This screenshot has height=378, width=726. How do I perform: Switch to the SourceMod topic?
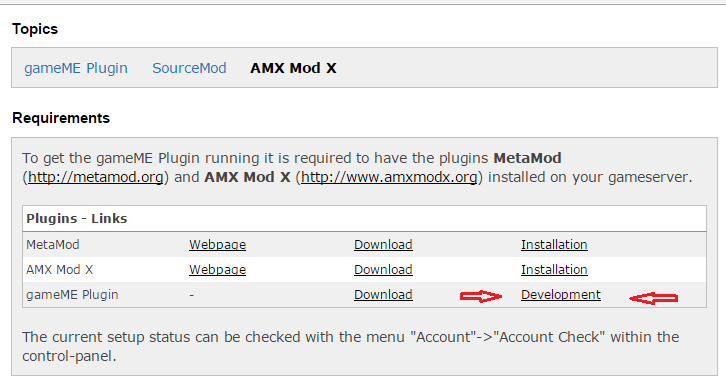pyautogui.click(x=189, y=68)
